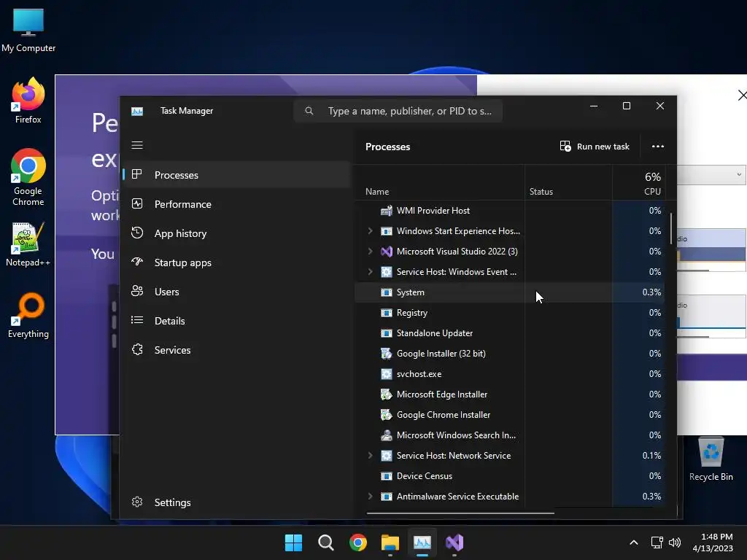Open Chrome from the taskbar

tap(357, 542)
